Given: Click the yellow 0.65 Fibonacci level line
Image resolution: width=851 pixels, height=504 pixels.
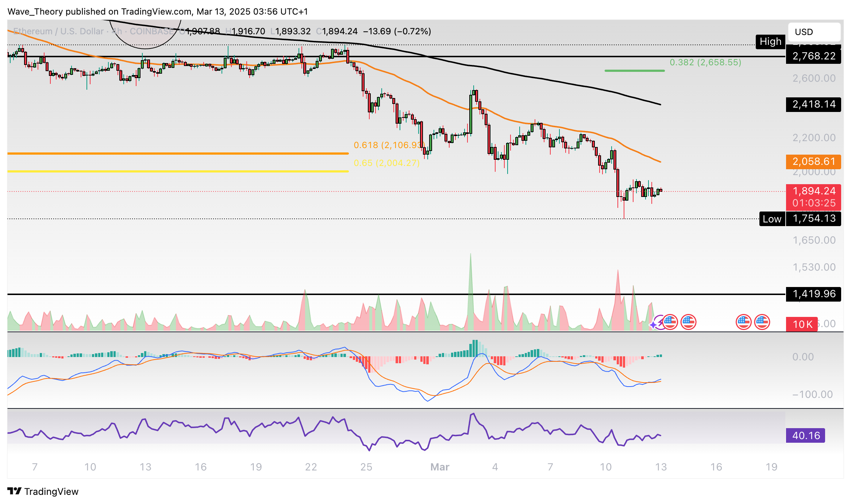Looking at the screenshot, I should [178, 171].
